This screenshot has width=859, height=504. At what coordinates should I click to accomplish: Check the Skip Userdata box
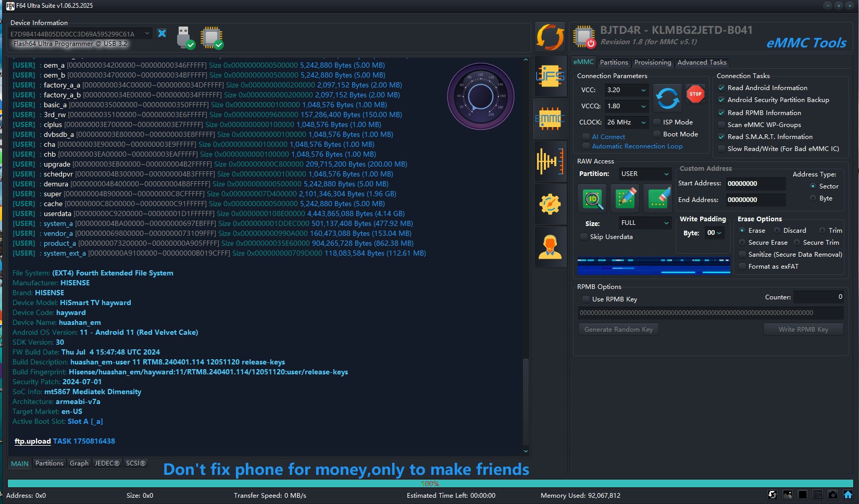[584, 237]
